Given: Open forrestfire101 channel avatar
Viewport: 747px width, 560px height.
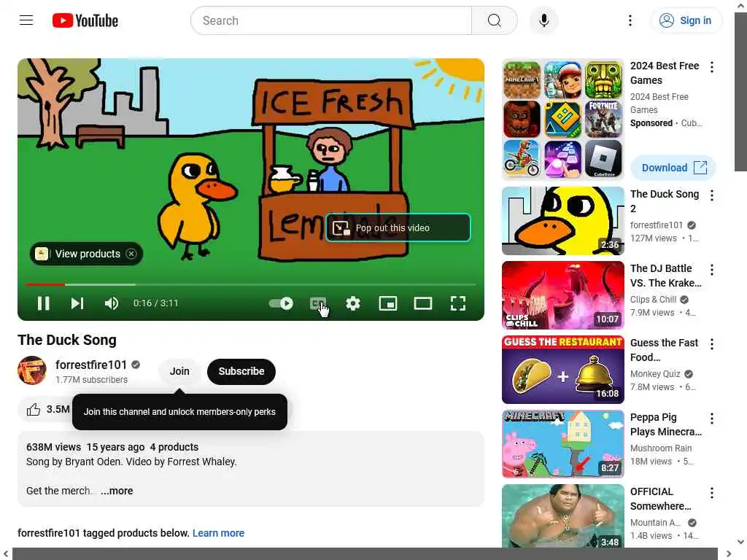Looking at the screenshot, I should pos(32,370).
